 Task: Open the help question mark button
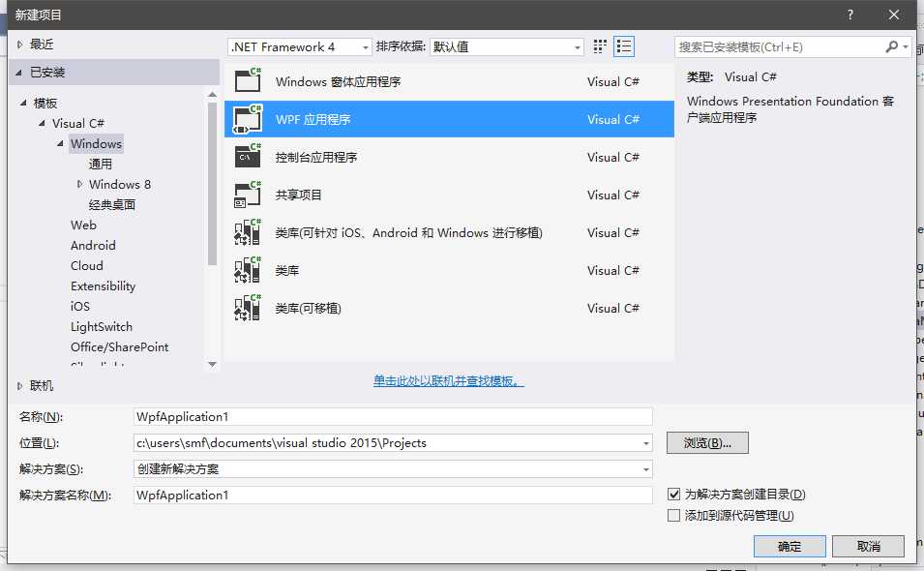[x=850, y=15]
